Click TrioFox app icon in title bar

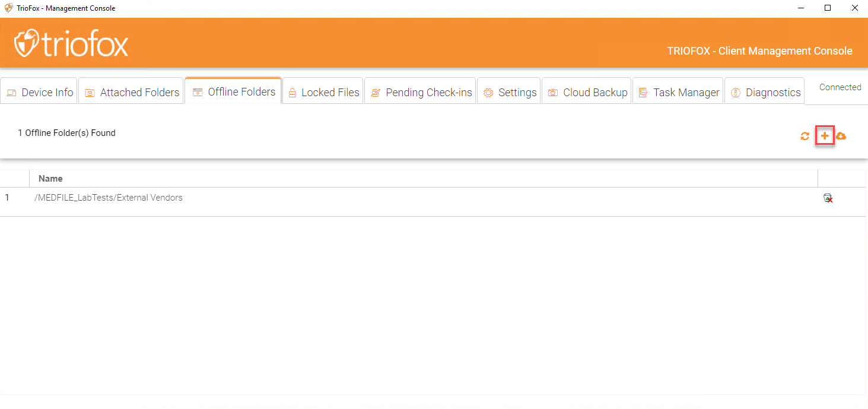(x=9, y=8)
